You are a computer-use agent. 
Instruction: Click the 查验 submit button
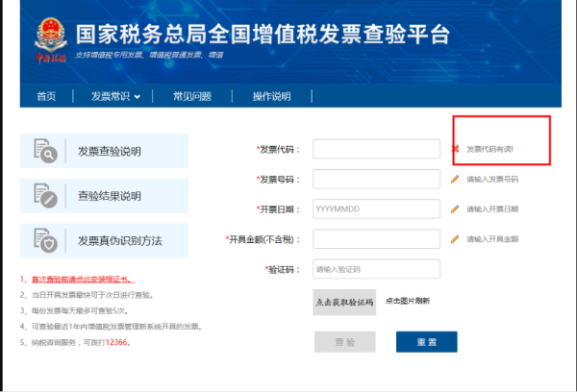click(345, 342)
